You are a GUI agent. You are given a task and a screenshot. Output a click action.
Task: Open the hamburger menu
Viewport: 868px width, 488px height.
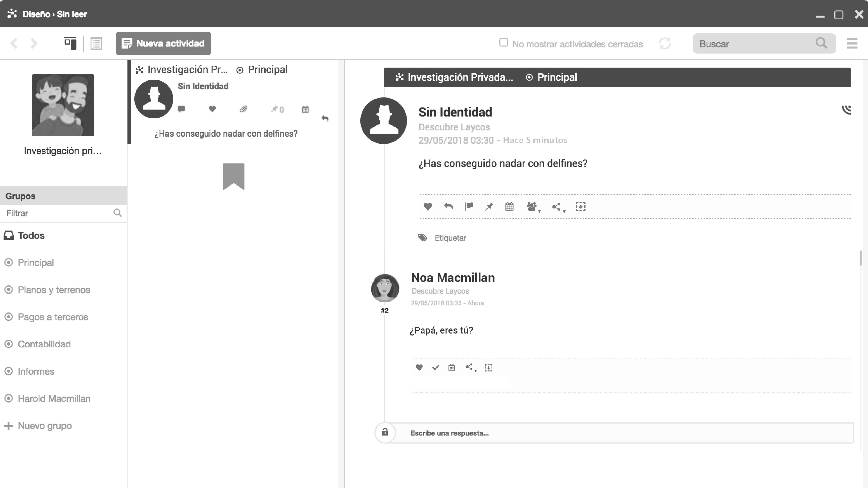tap(852, 43)
